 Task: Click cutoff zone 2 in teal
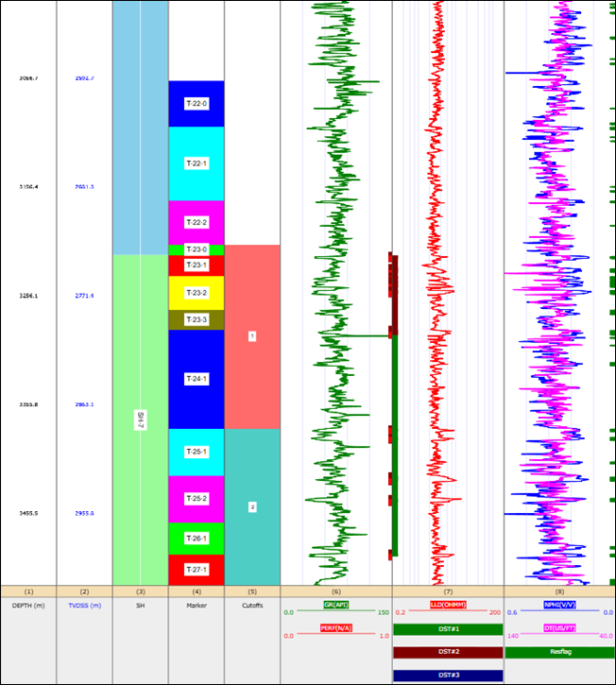click(252, 507)
